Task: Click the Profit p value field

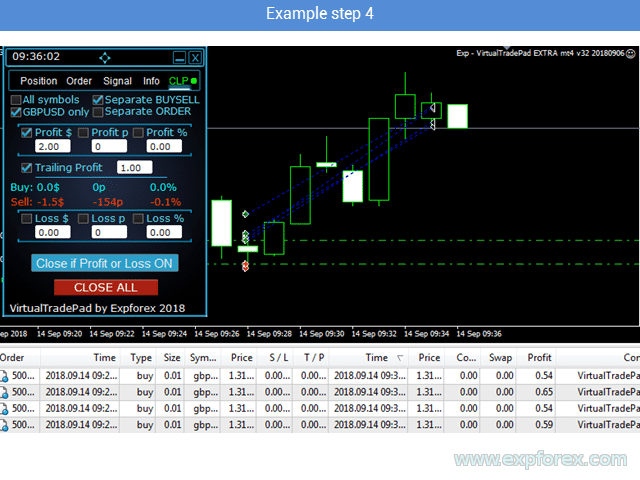Action: (109, 147)
